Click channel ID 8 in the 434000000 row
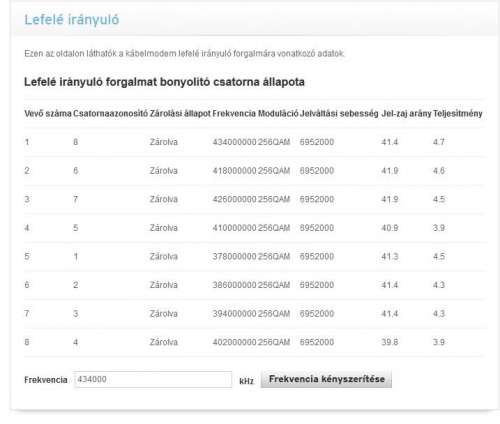 coord(76,142)
